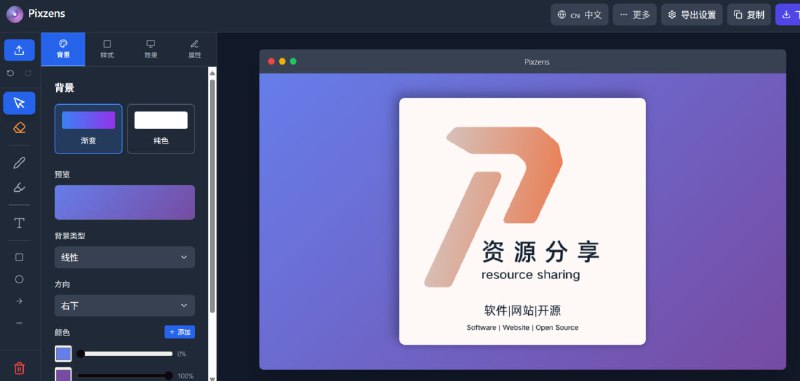Screen dimensions: 800x381
Task: Click the sidebar panel vertical scrollbar
Action: point(212,196)
